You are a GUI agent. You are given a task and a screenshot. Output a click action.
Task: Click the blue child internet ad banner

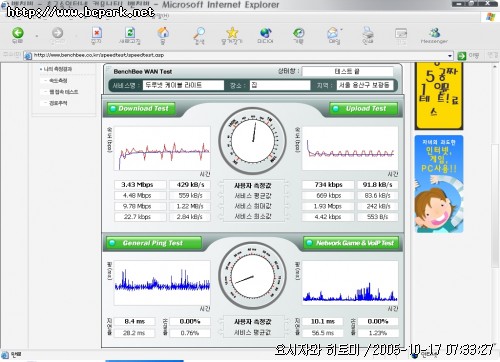[x=439, y=184]
